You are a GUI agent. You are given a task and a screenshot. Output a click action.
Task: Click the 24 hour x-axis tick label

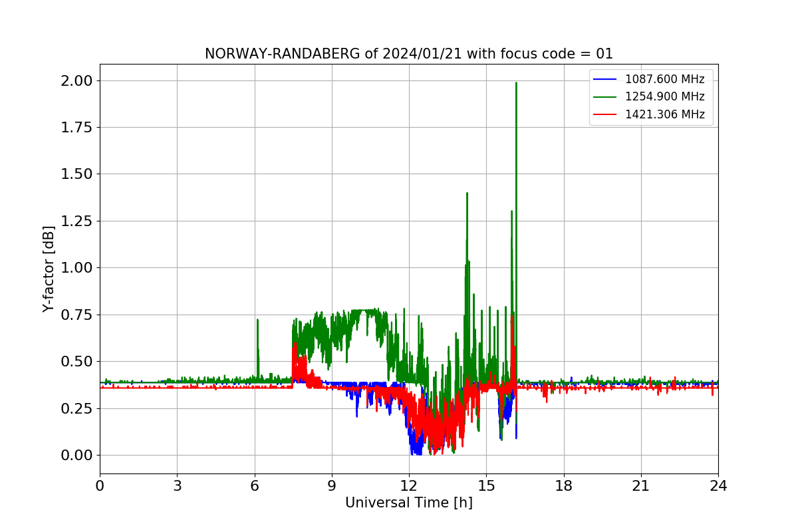[718, 486]
